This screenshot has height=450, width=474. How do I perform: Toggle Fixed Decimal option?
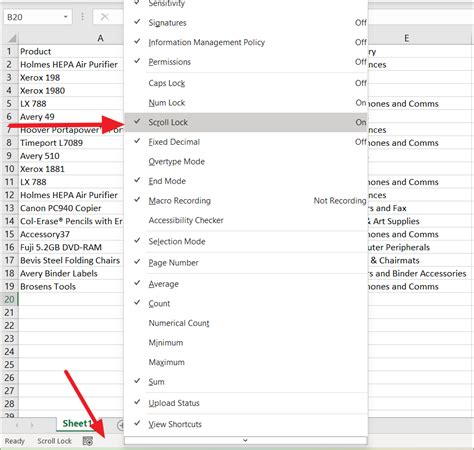tap(246, 142)
